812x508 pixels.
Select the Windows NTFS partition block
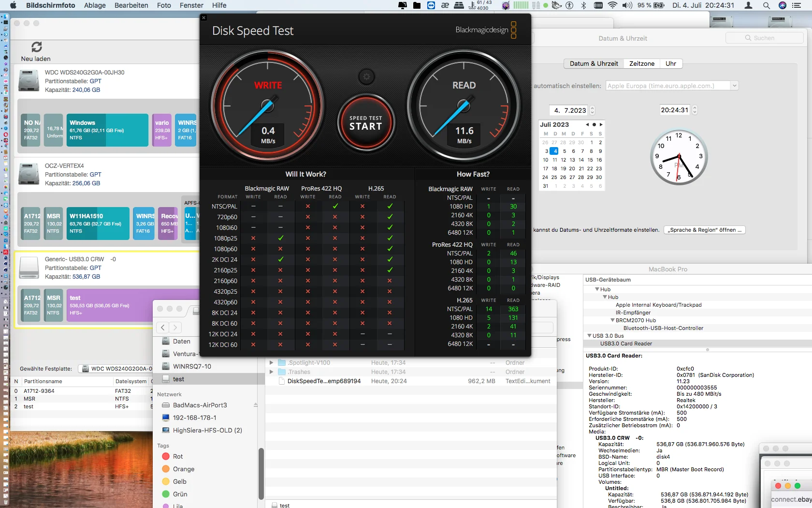point(108,130)
